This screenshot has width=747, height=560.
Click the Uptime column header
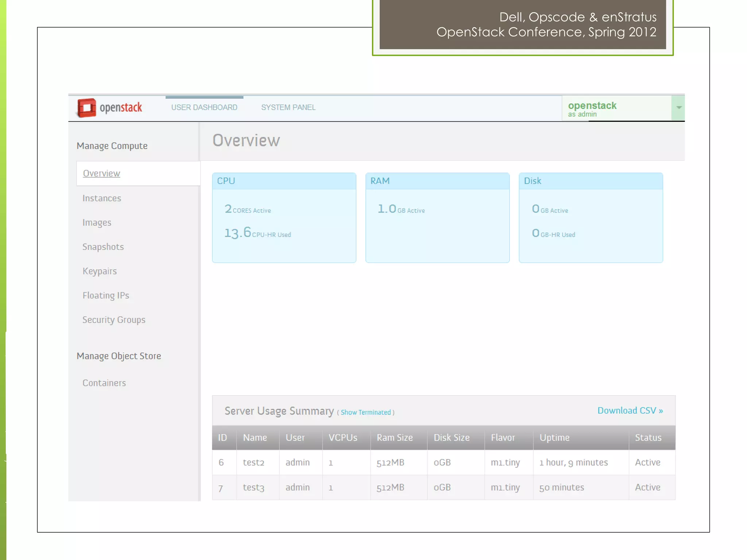click(554, 438)
